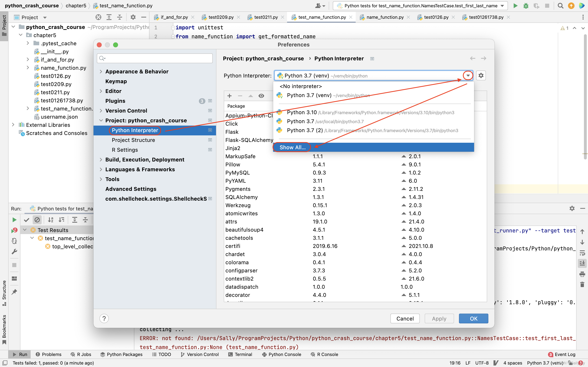
Task: Toggle Show Ignored tests button
Action: pos(37,220)
